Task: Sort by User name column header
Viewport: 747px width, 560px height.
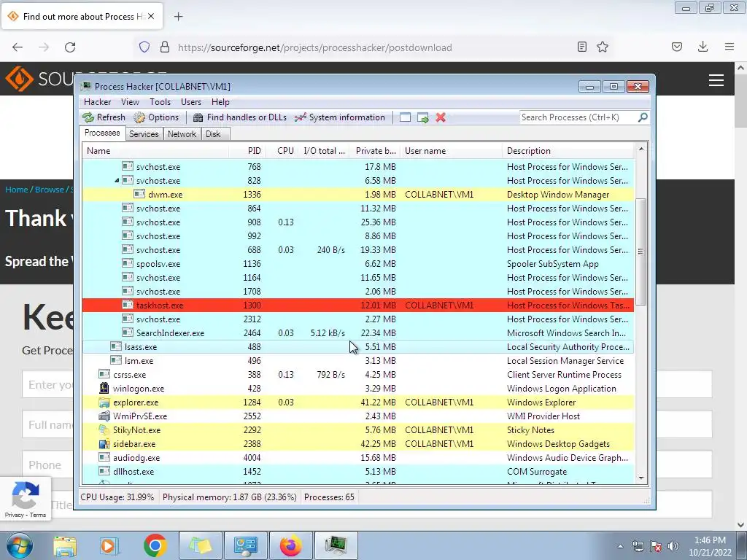Action: click(x=451, y=150)
